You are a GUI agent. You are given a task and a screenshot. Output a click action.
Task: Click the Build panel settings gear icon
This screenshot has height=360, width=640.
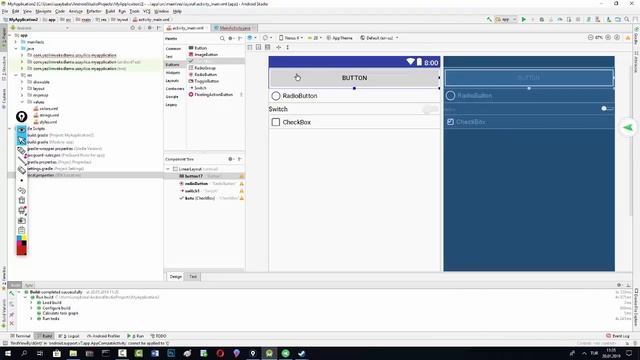(x=619, y=285)
